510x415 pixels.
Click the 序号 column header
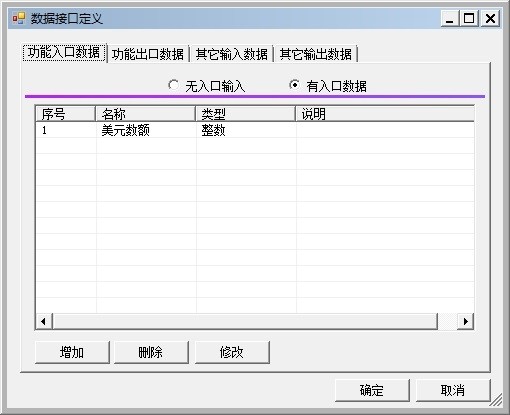tap(65, 114)
